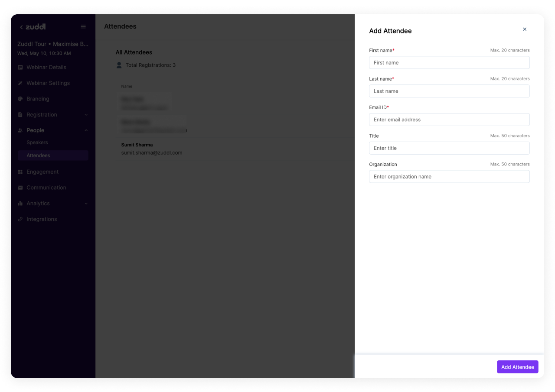The height and width of the screenshot is (392, 555).
Task: Click the Integrations link icon
Action: (20, 219)
